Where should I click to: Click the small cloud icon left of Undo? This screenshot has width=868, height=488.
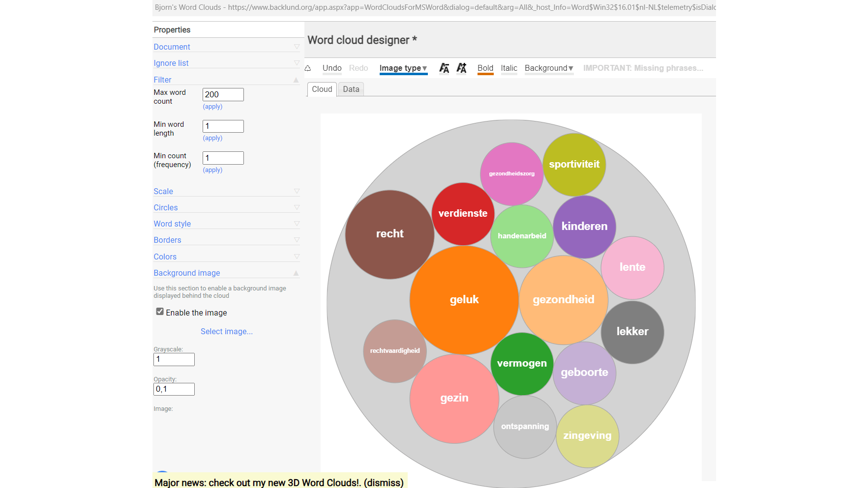coord(308,68)
